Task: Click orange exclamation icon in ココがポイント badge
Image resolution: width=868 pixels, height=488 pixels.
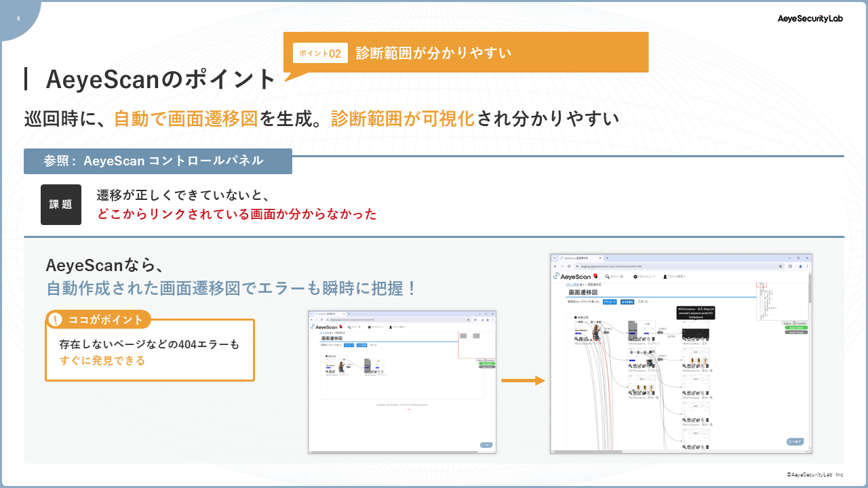Action: click(x=56, y=319)
